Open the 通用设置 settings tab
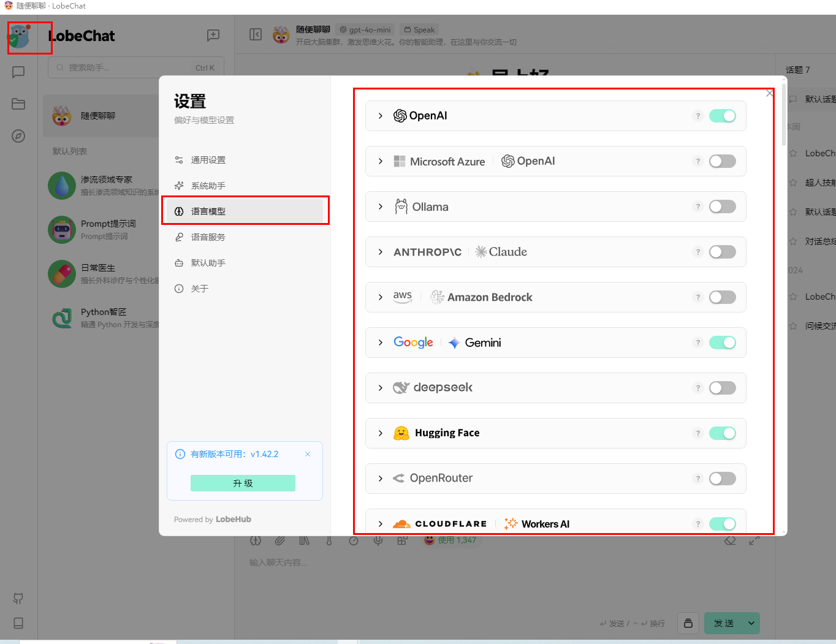Image resolution: width=836 pixels, height=644 pixels. point(245,160)
